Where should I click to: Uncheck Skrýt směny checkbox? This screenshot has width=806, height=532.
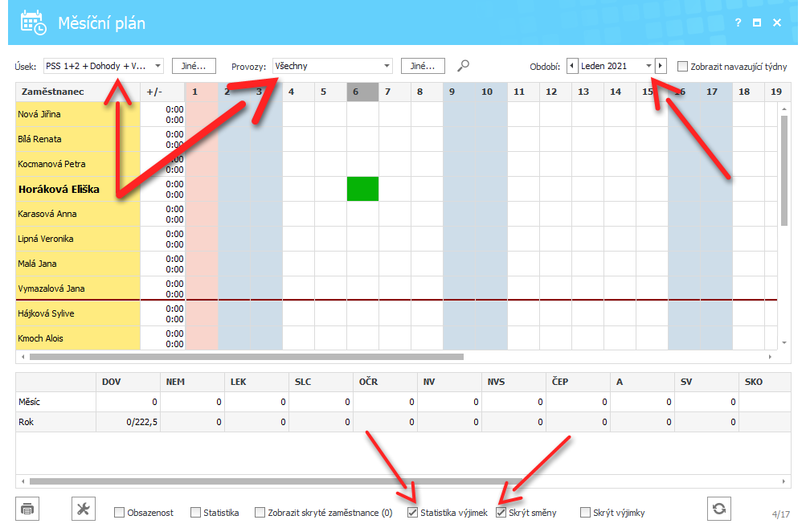501,513
